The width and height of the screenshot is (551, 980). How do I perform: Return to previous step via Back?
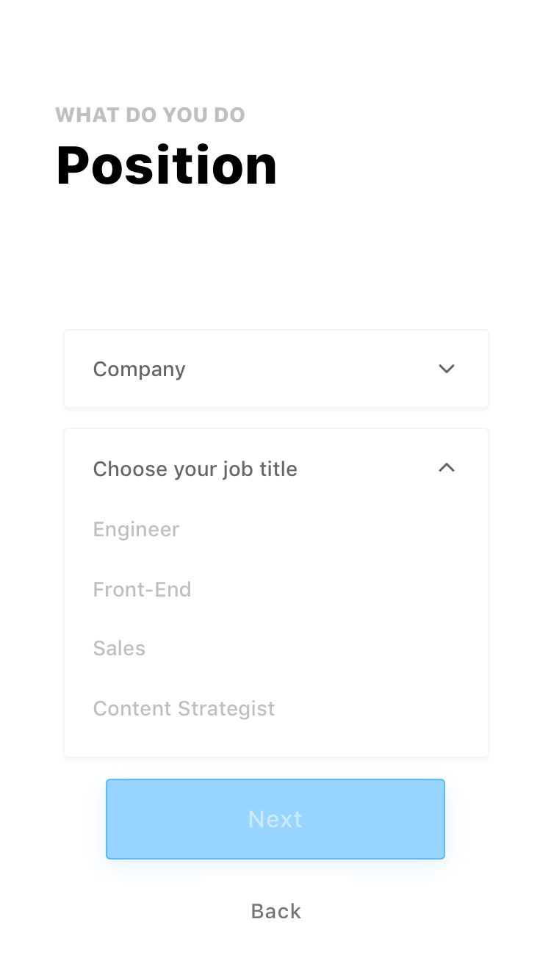275,911
